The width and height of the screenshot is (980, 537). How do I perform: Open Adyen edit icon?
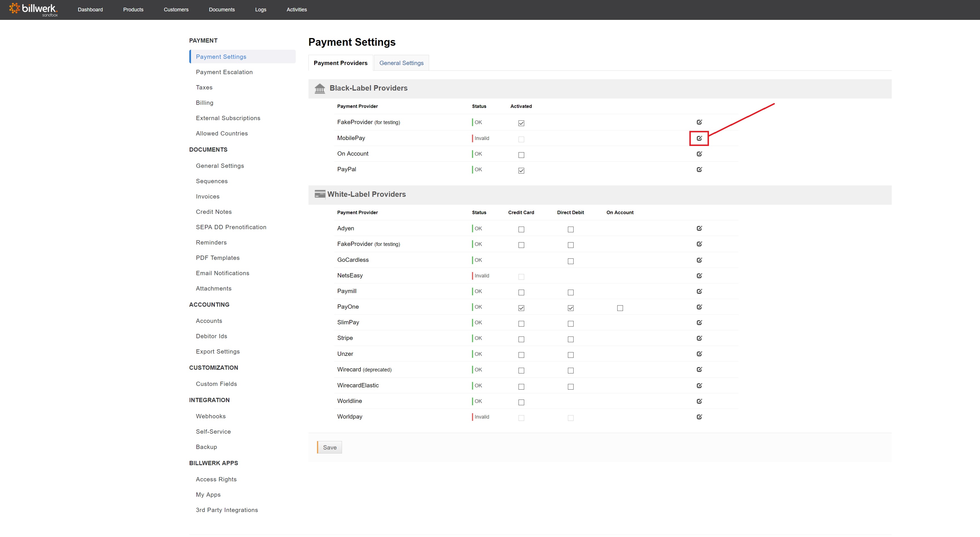(x=699, y=228)
